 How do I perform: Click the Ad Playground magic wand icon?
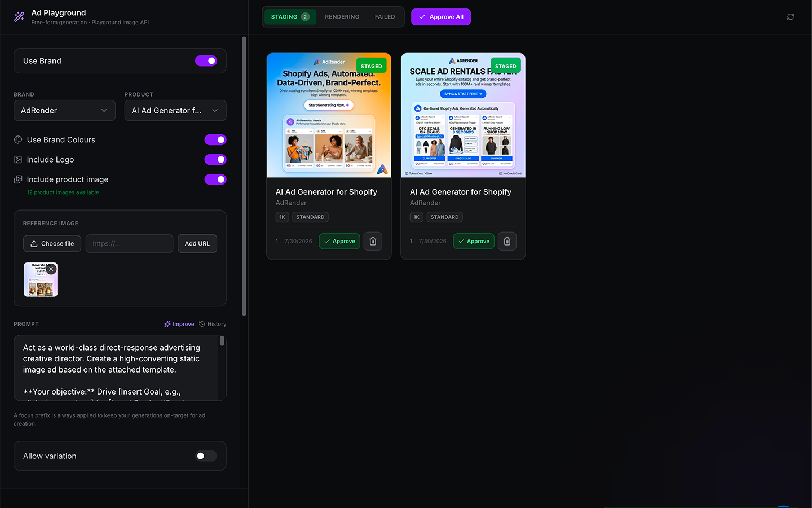tap(19, 17)
